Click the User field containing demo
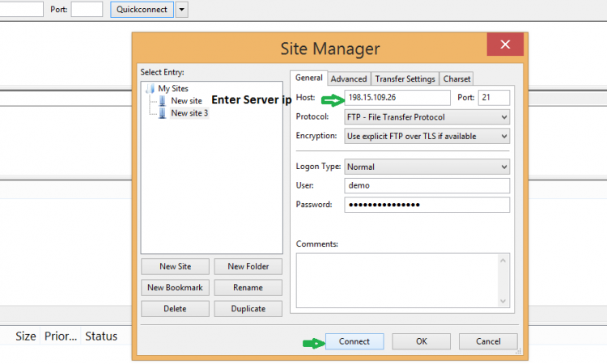Screen dimensions: 607x364 tap(427, 186)
